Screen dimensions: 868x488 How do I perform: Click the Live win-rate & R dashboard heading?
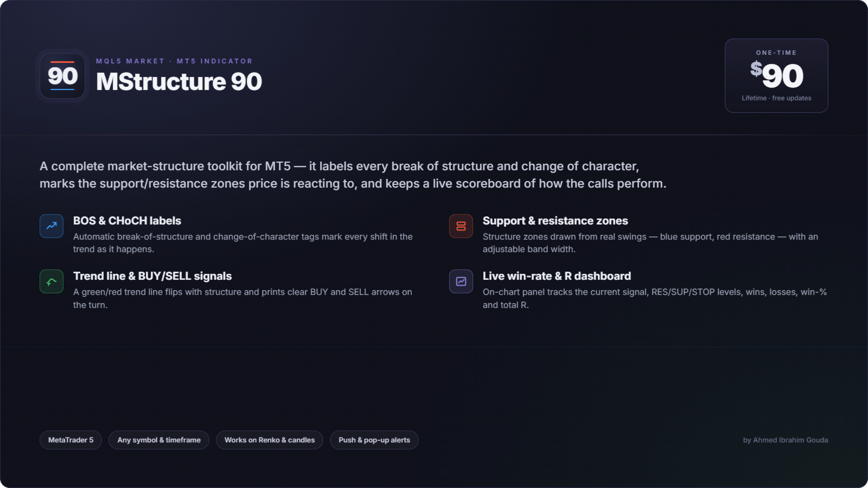pos(557,276)
